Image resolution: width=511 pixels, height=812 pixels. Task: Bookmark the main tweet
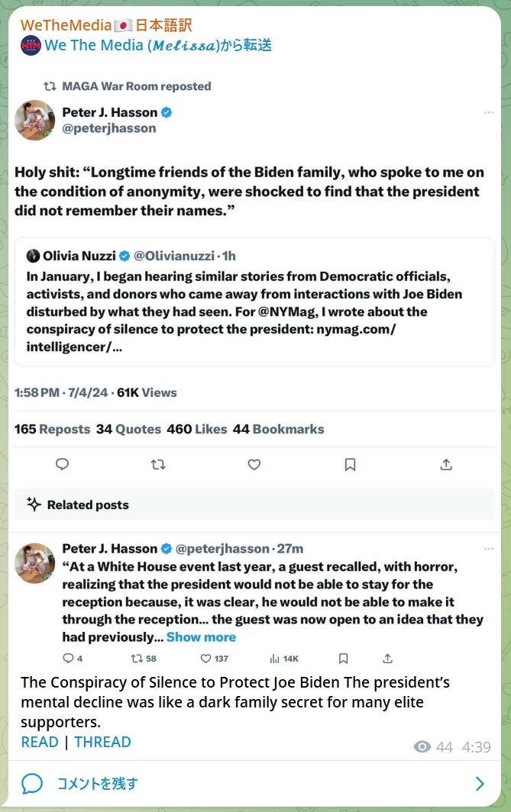click(x=351, y=465)
